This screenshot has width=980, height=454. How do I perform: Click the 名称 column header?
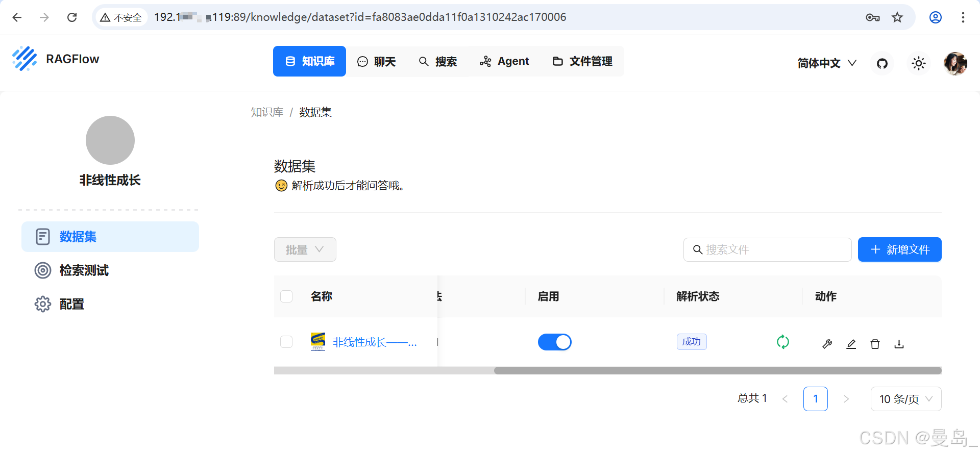click(x=322, y=296)
